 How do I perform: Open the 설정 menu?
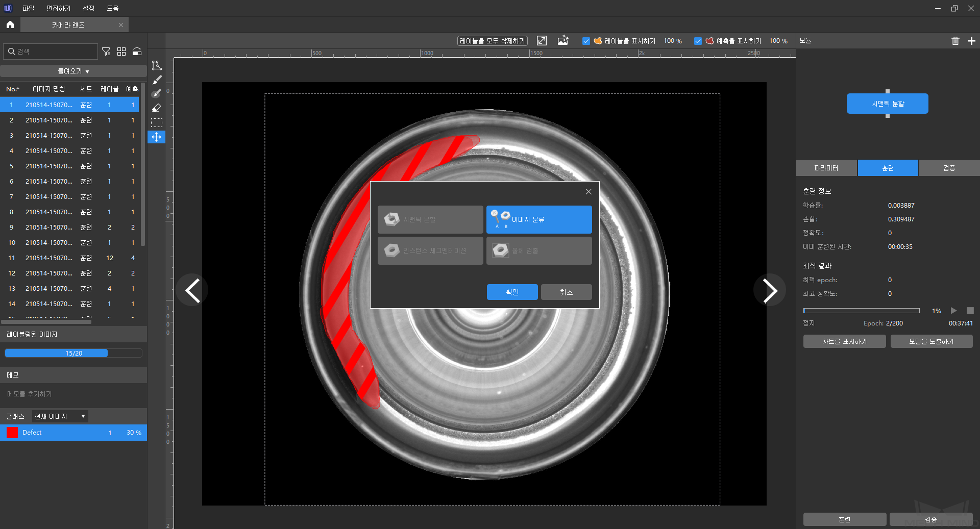coord(89,8)
